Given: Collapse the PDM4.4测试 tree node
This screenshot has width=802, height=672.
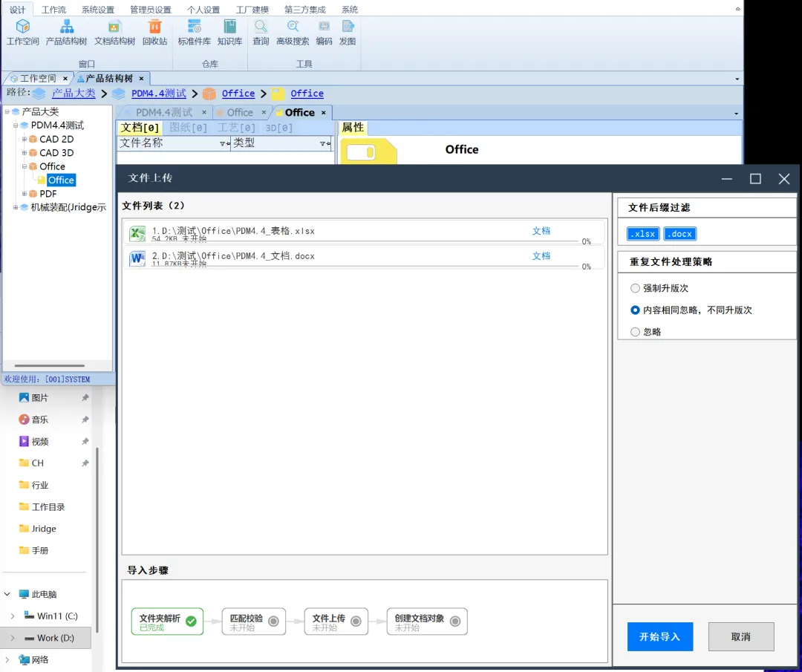Looking at the screenshot, I should (x=16, y=125).
